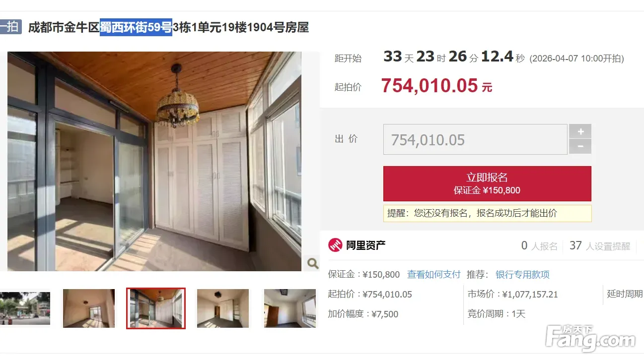Click the magnifier zoom icon on photo
The height and width of the screenshot is (359, 644).
coord(312,263)
